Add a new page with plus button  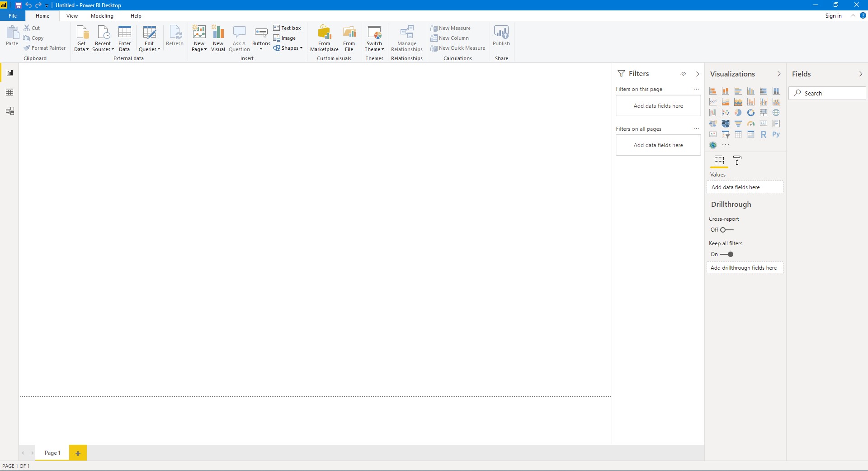tap(78, 453)
